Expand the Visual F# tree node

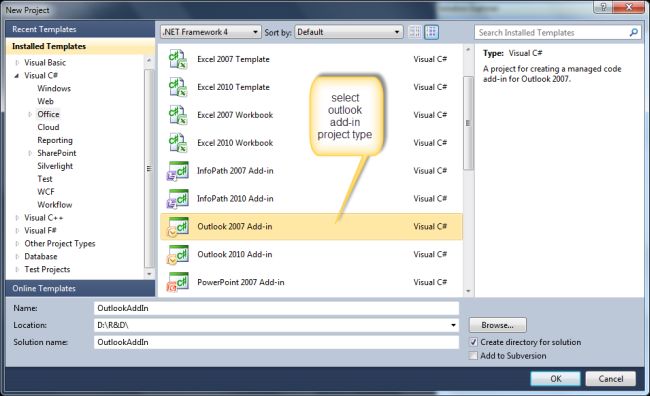pyautogui.click(x=17, y=231)
